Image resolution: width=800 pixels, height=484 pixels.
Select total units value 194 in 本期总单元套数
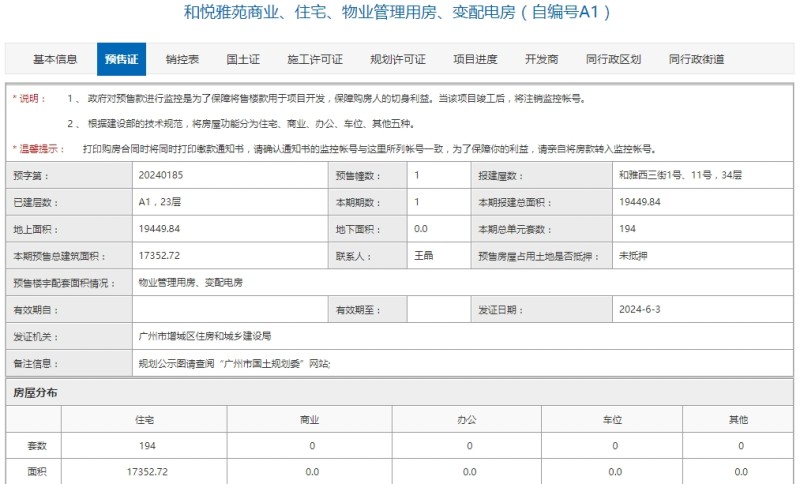point(628,229)
